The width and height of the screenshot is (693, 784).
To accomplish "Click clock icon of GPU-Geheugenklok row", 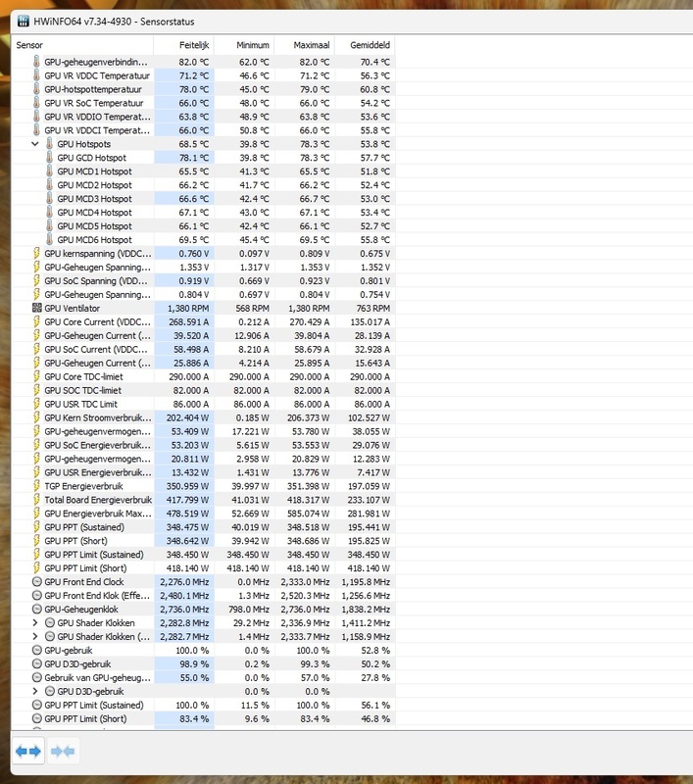I will (x=36, y=609).
